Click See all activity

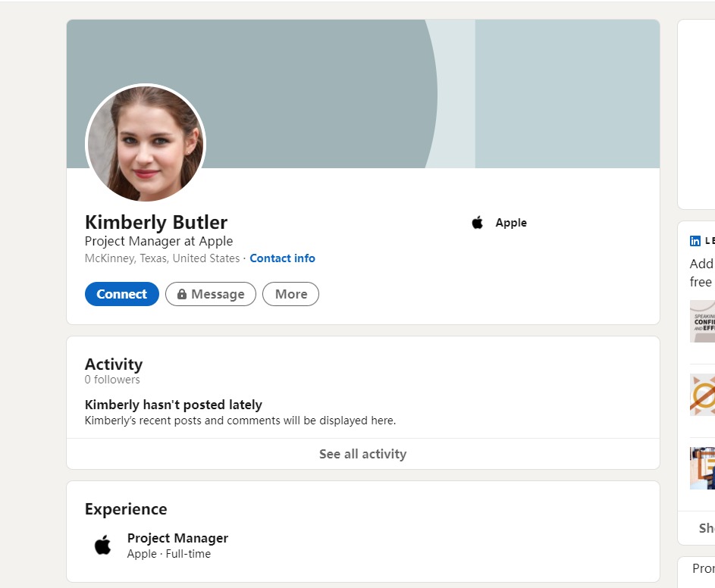363,454
